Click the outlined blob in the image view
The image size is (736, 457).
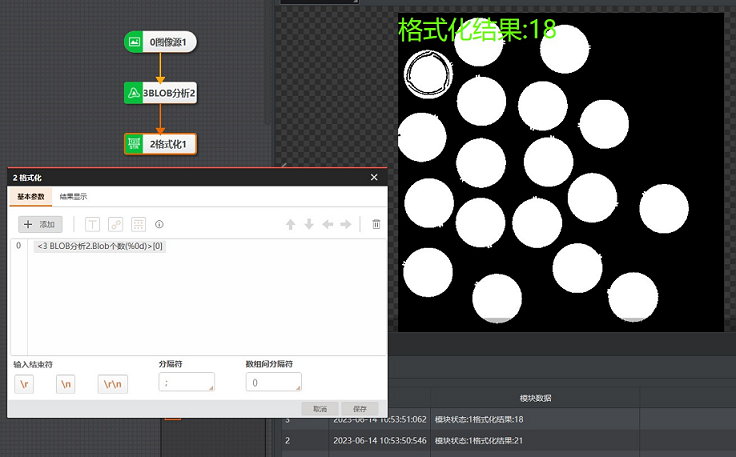(428, 74)
